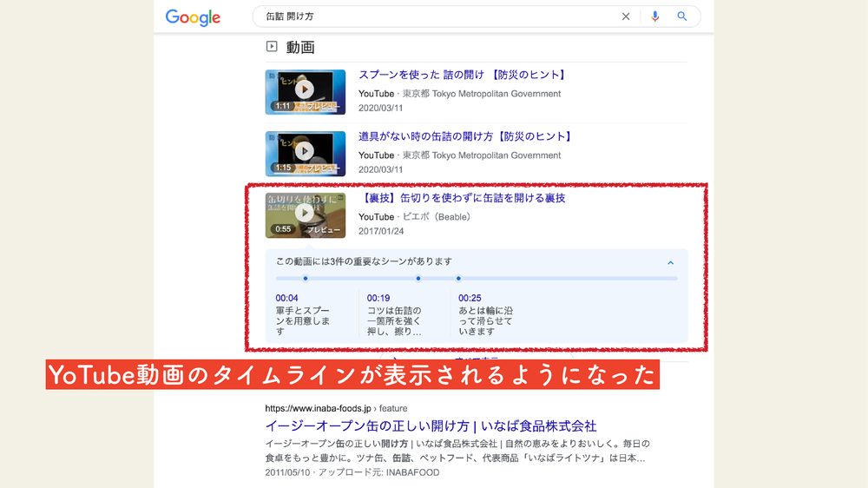This screenshot has height=488, width=868.
Task: Open the 【裏技】缶切りを使わずに缶詰を開ける裏技 link
Action: (463, 198)
